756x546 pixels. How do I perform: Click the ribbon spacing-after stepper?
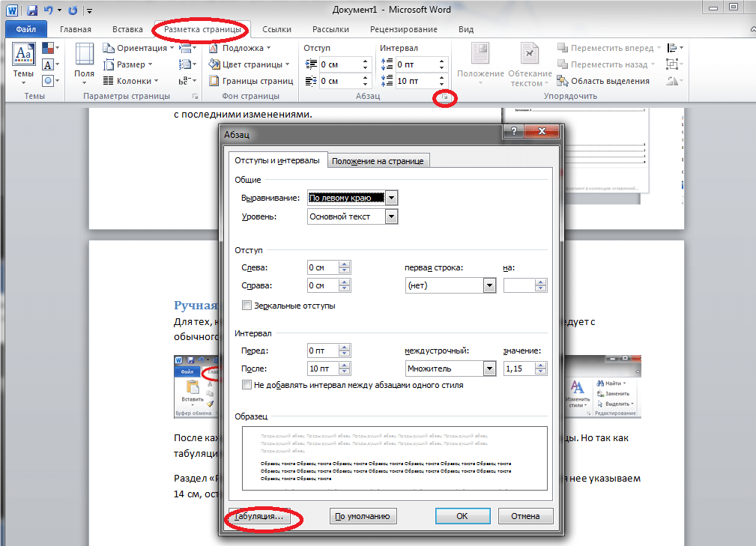(441, 80)
